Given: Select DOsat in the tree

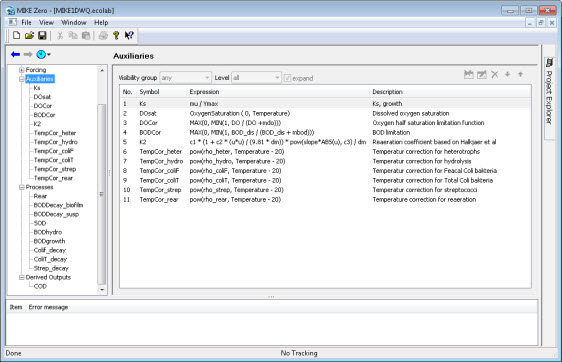Looking at the screenshot, I should (42, 97).
